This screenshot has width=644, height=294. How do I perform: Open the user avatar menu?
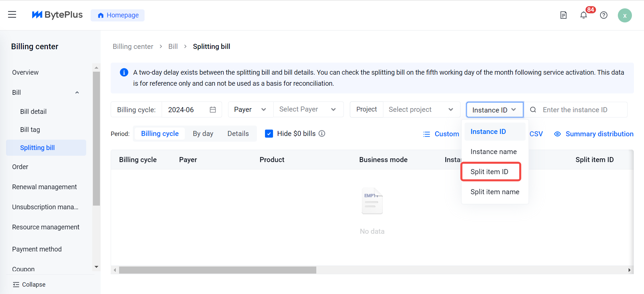tap(625, 15)
